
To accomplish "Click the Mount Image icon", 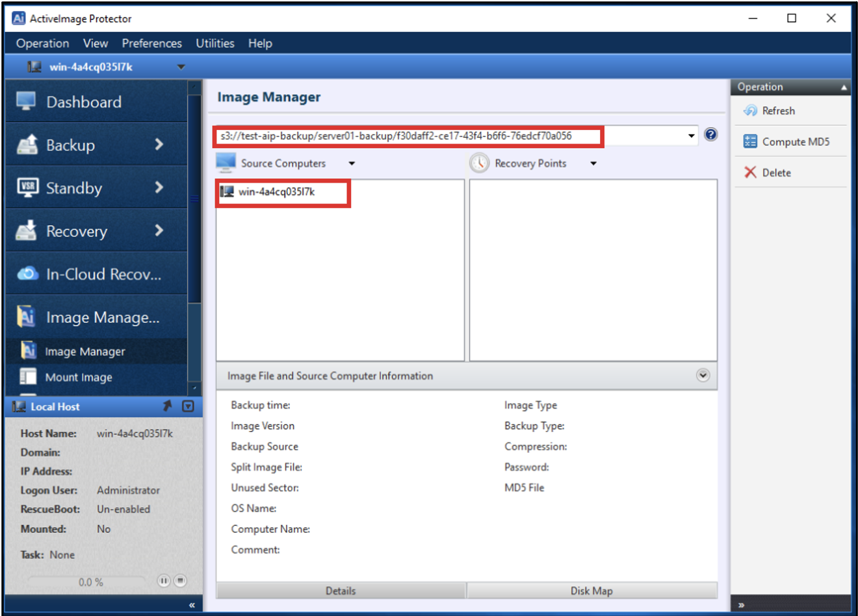I will pos(28,377).
